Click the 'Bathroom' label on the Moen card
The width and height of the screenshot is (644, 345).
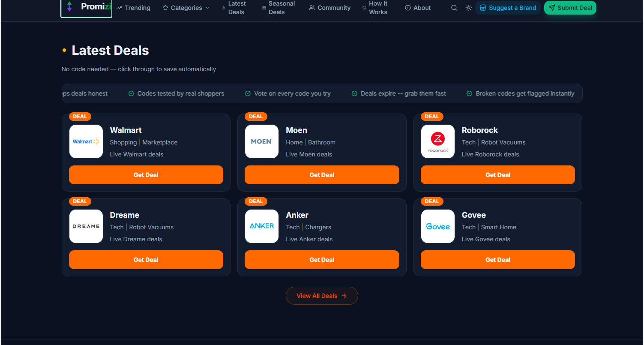322,142
